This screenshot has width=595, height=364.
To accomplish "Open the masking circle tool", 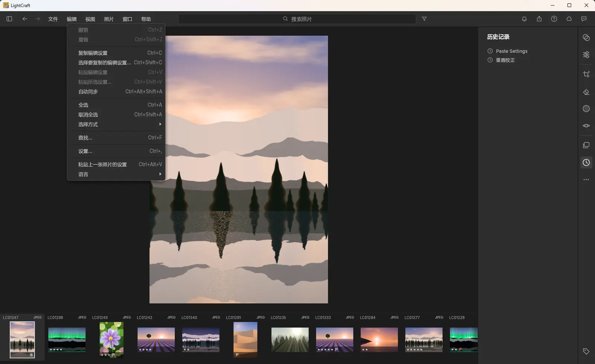I will 586,109.
